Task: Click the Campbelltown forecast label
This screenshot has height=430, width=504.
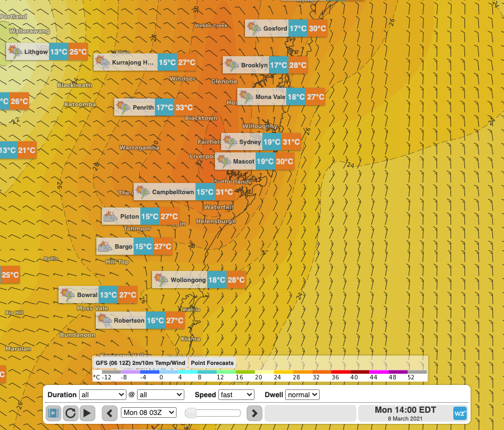Action: (x=173, y=192)
